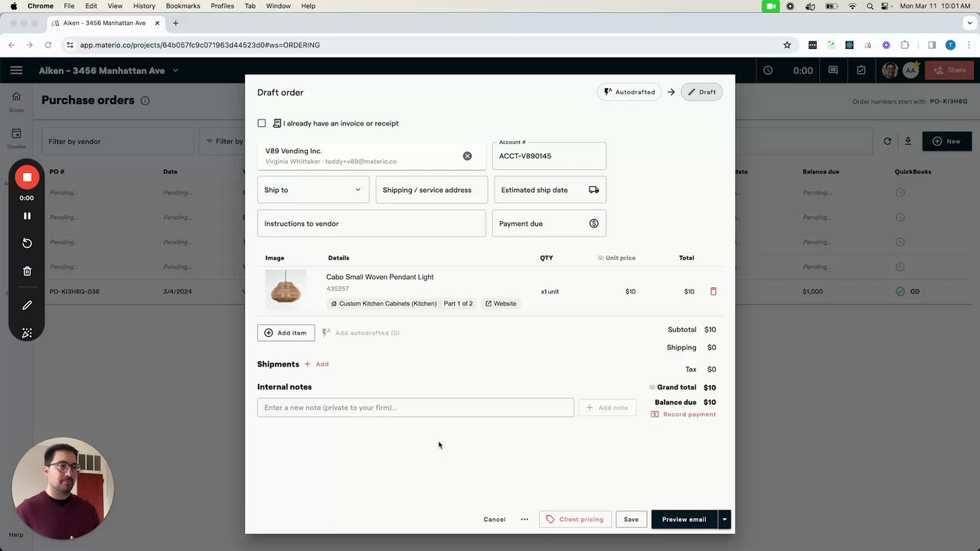Image resolution: width=980 pixels, height=551 pixels.
Task: Open a new browser tab
Action: point(175,23)
